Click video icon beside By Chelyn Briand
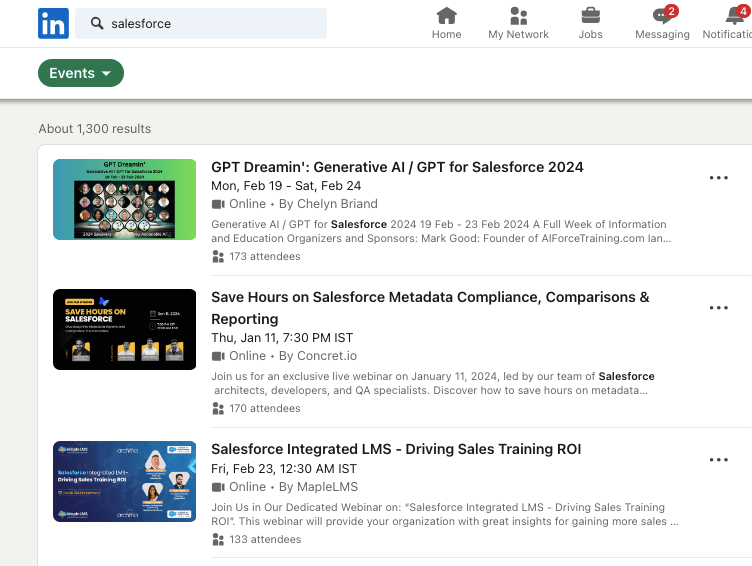 point(218,204)
